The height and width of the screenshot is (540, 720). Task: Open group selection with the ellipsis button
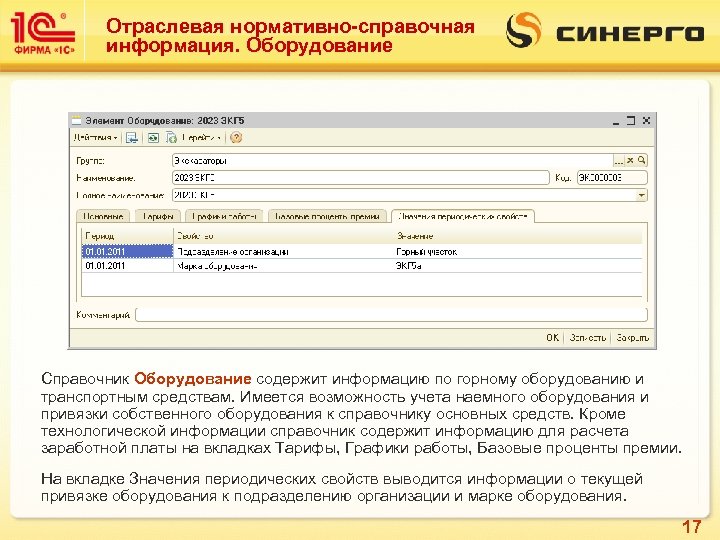619,160
